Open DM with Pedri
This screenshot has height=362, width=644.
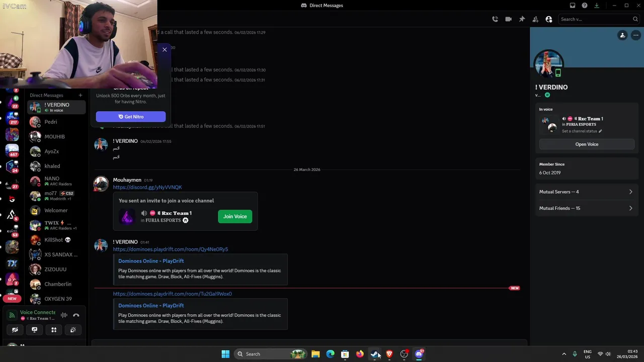(x=57, y=122)
